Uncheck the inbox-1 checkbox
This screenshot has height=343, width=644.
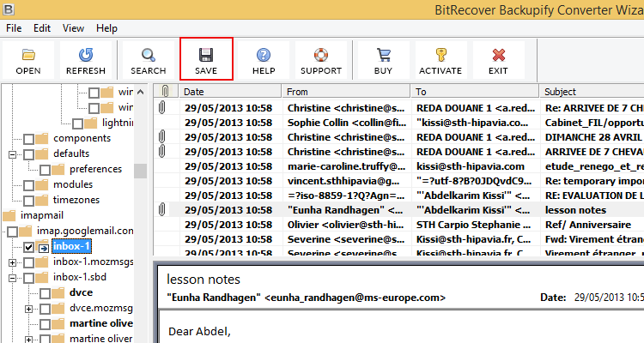click(28, 248)
